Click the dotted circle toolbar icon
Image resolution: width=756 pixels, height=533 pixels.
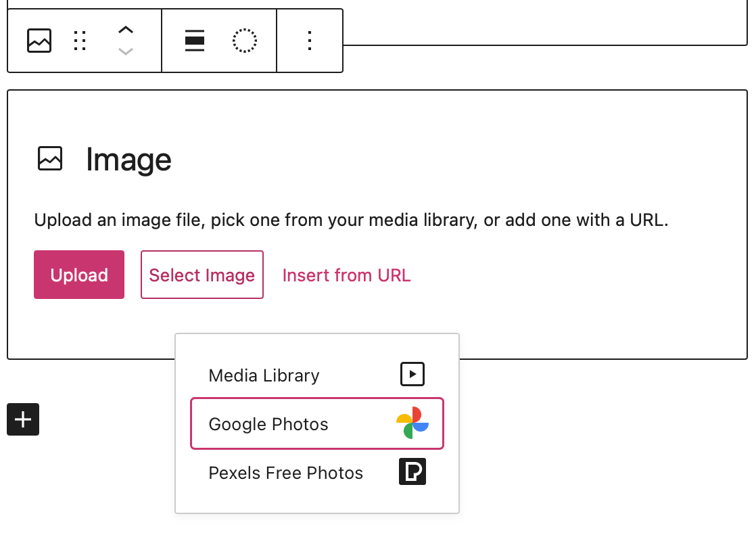245,41
